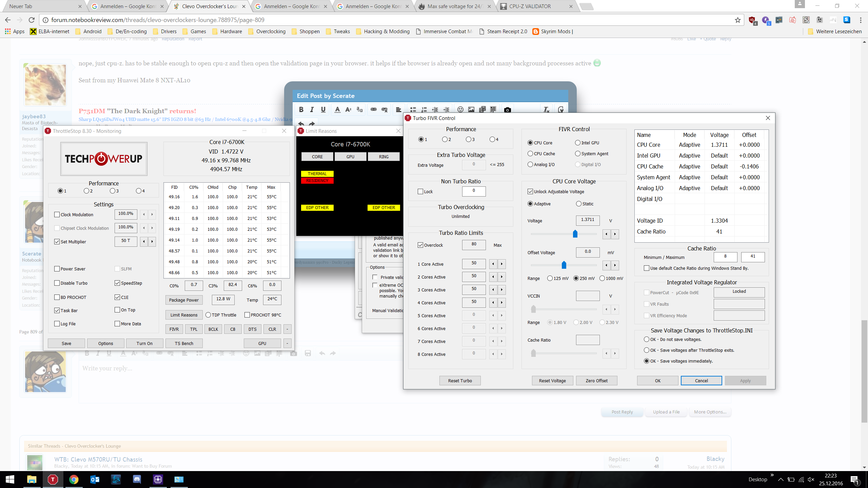Open Chrome from Windows taskbar
Image resolution: width=868 pixels, height=488 pixels.
click(74, 479)
